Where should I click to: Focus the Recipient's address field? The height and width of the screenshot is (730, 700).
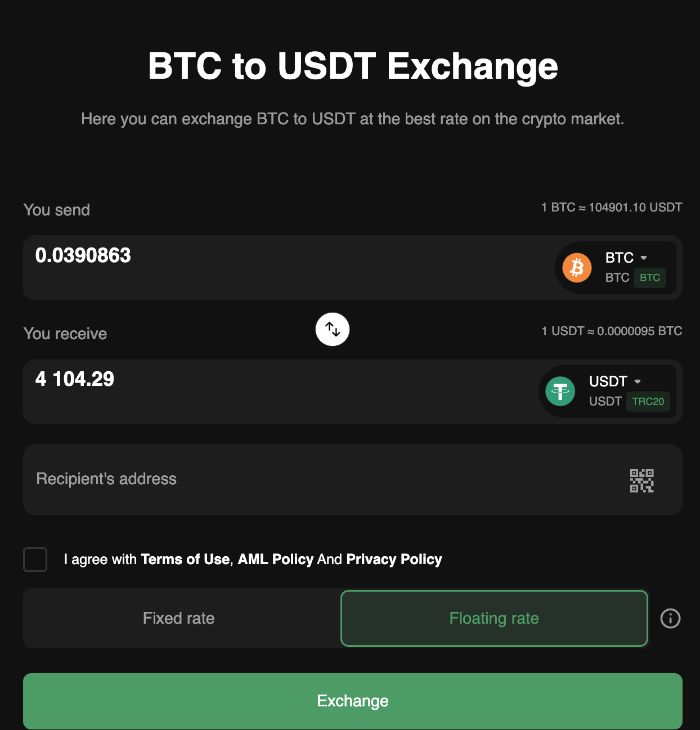click(315, 479)
